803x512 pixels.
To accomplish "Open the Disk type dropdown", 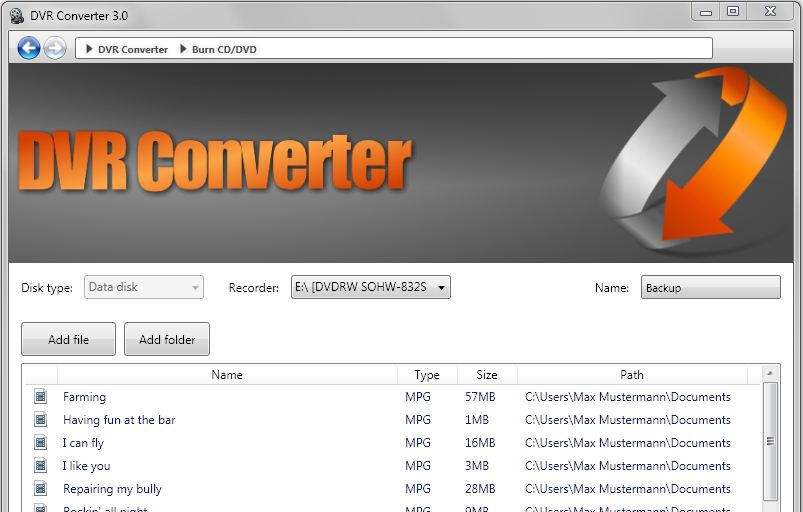I will click(143, 287).
